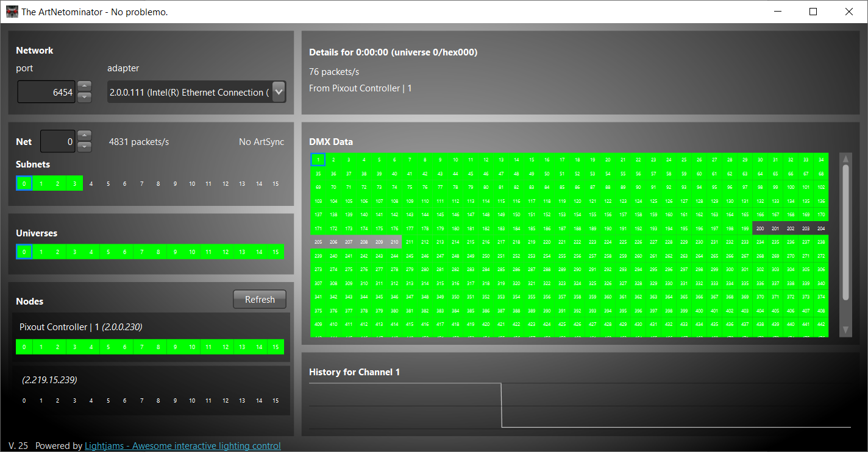
Task: Click the Net number input field
Action: (58, 142)
